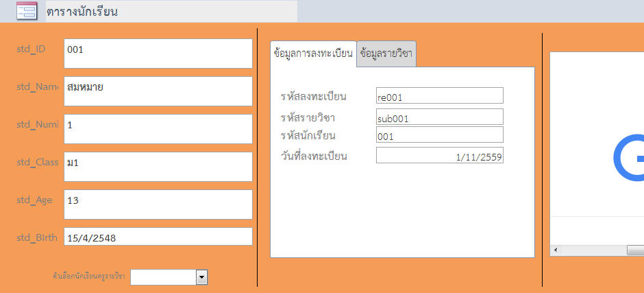
Task: Focus the std_Num field with value 1
Action: 158,129
